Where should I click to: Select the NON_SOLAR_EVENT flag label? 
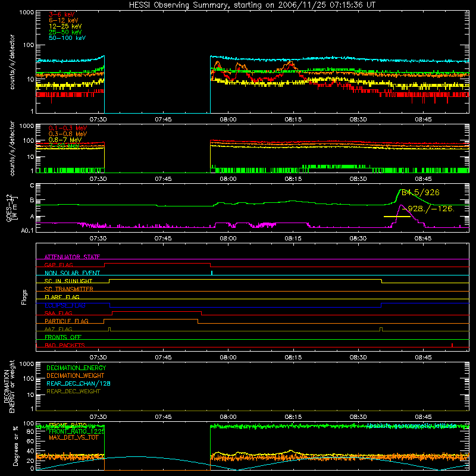tap(72, 273)
